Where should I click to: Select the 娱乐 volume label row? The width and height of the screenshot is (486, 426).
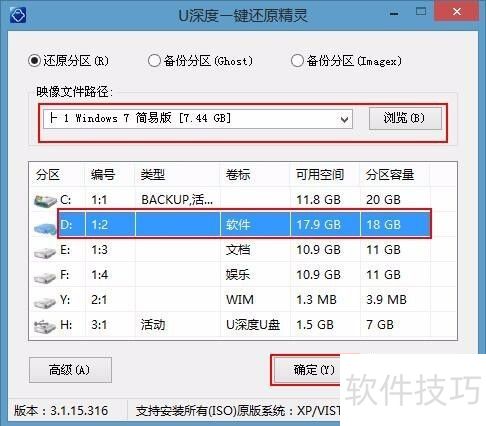point(238,275)
